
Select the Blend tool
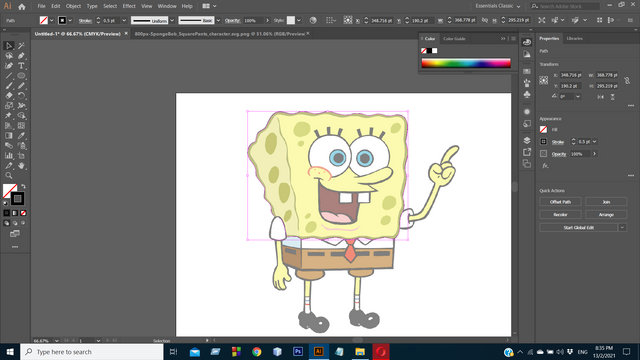pos(9,146)
